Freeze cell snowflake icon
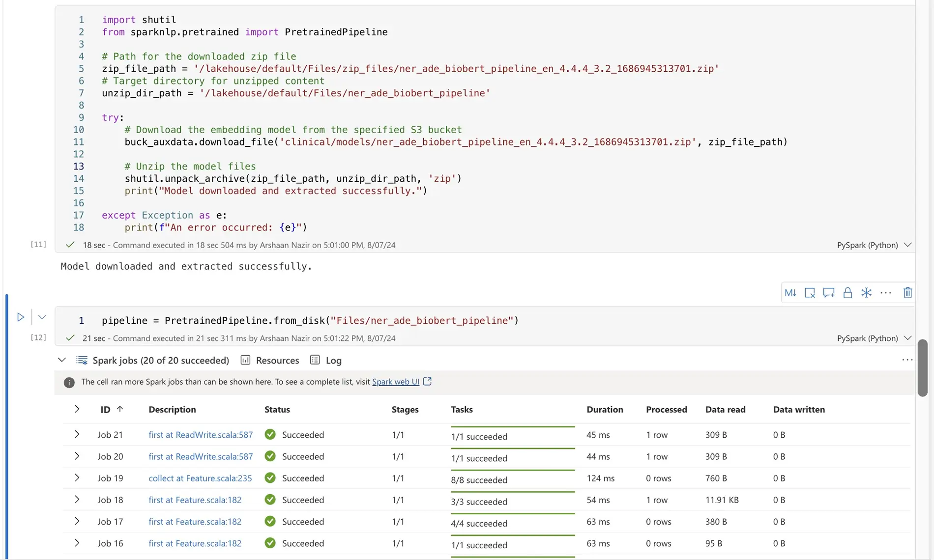Viewport: 934px width, 560px height. point(866,293)
